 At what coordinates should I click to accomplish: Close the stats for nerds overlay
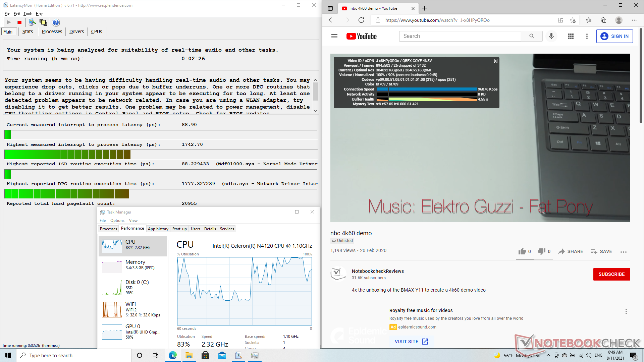pos(495,61)
